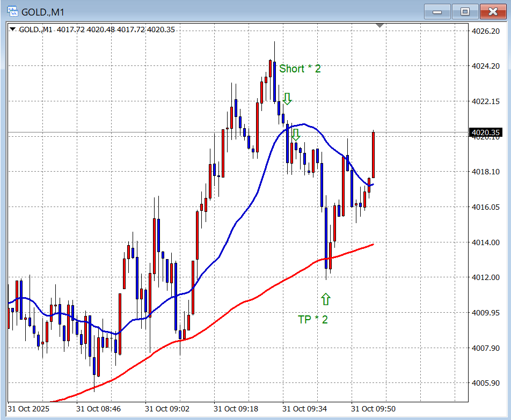Select the green up arrow above TP * 2

click(325, 299)
